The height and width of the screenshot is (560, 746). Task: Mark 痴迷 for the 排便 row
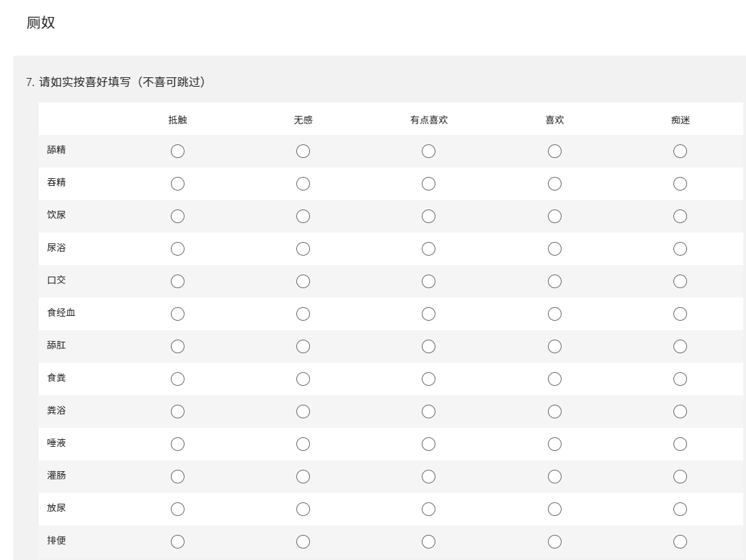click(680, 542)
